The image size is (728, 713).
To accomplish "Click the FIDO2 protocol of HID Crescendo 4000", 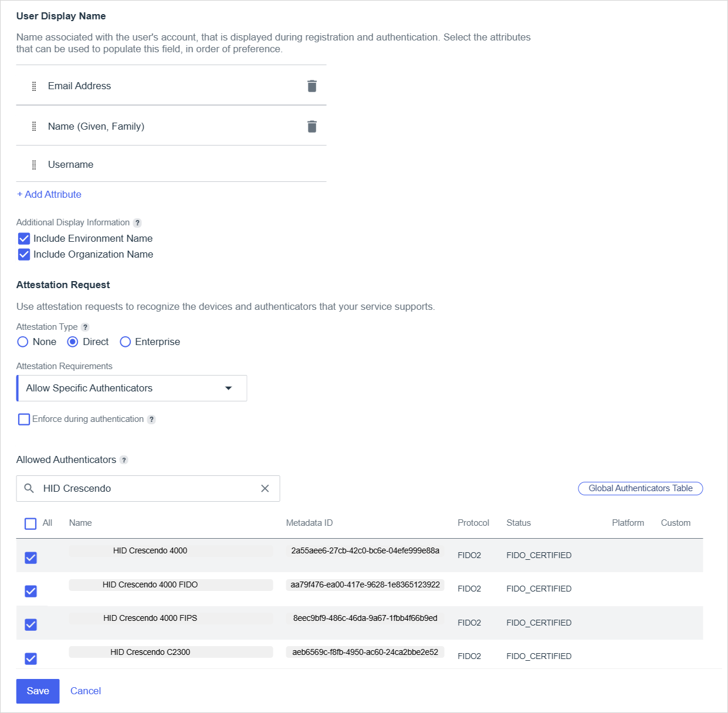I will (469, 556).
